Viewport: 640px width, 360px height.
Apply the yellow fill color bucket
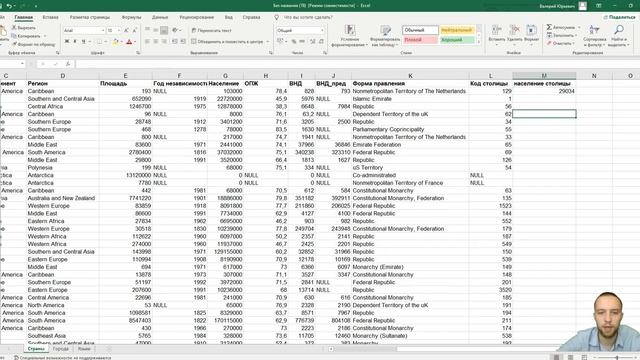coord(116,42)
